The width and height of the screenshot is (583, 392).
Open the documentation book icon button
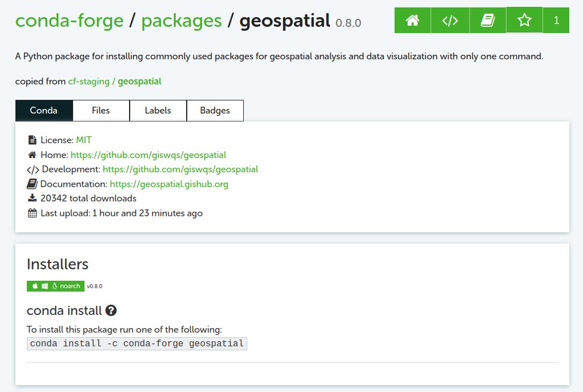pyautogui.click(x=488, y=20)
